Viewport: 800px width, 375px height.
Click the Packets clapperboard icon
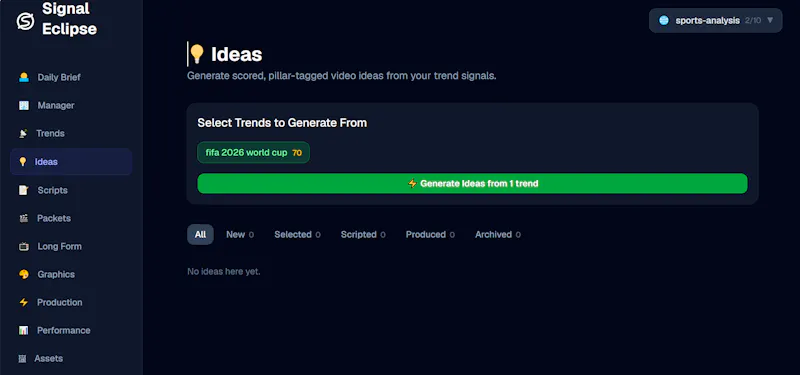click(x=23, y=218)
